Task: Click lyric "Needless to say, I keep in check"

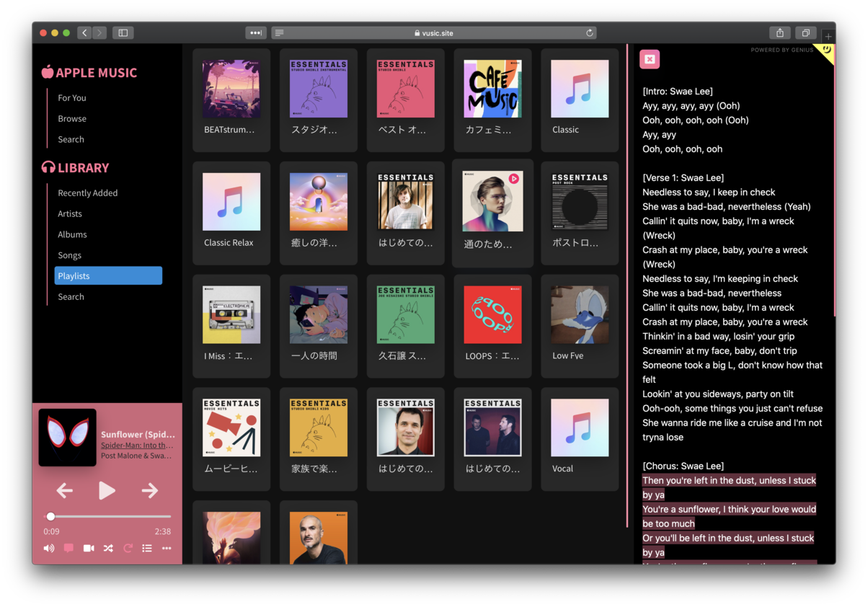Action: click(x=709, y=192)
